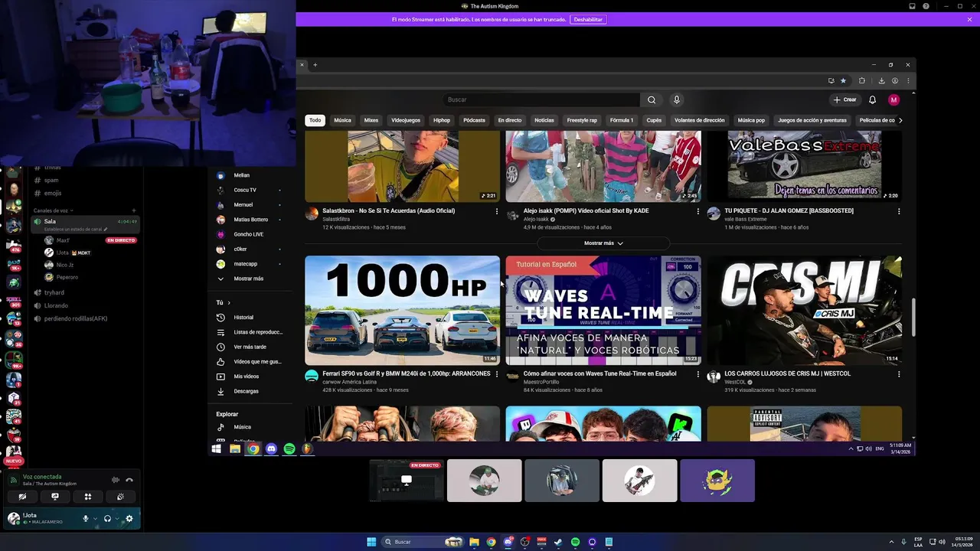Open YouTube notifications bell
Viewport: 980px width, 551px height.
(872, 99)
